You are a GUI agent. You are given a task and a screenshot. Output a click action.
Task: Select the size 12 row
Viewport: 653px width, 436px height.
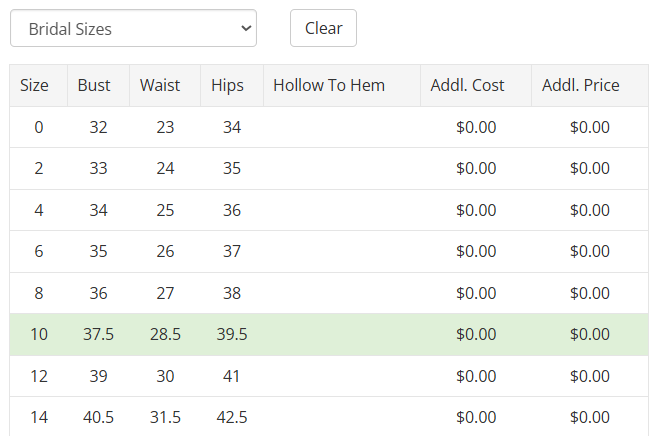329,376
